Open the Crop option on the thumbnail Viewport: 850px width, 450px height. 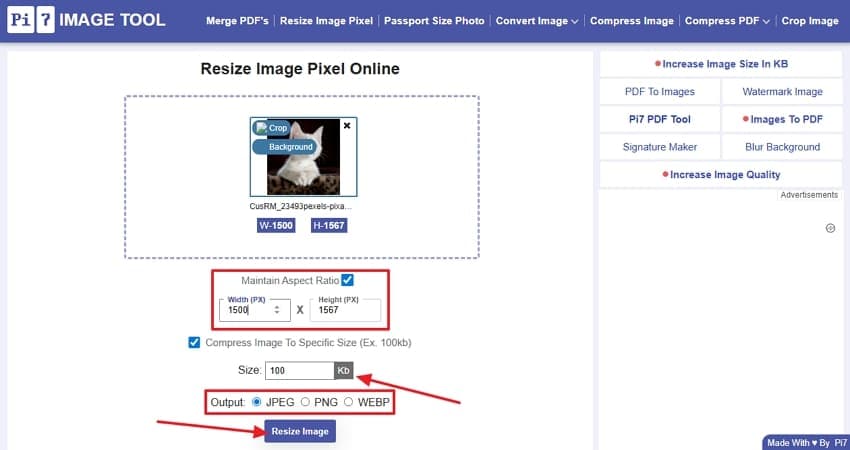[x=272, y=128]
